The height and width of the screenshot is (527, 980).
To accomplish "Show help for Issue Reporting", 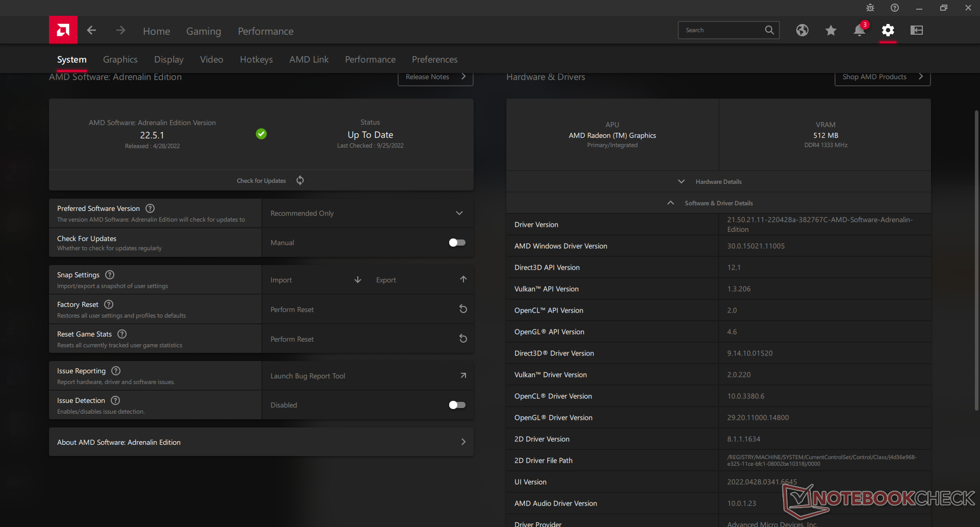I will 116,371.
